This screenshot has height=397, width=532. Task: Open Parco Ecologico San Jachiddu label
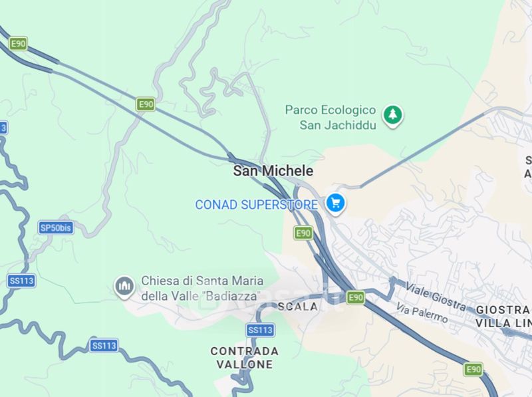point(331,118)
